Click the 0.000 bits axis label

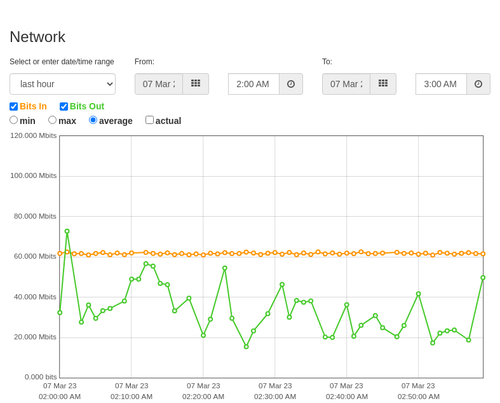(x=41, y=377)
